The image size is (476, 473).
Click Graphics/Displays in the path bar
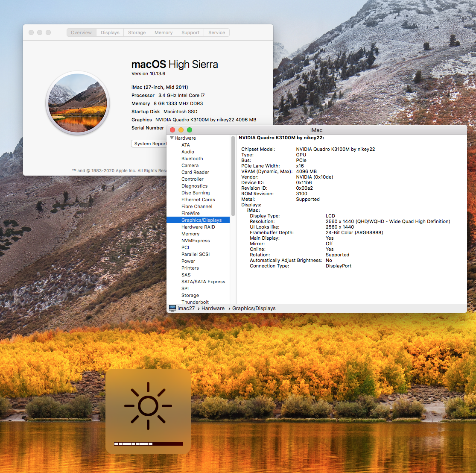tap(254, 308)
